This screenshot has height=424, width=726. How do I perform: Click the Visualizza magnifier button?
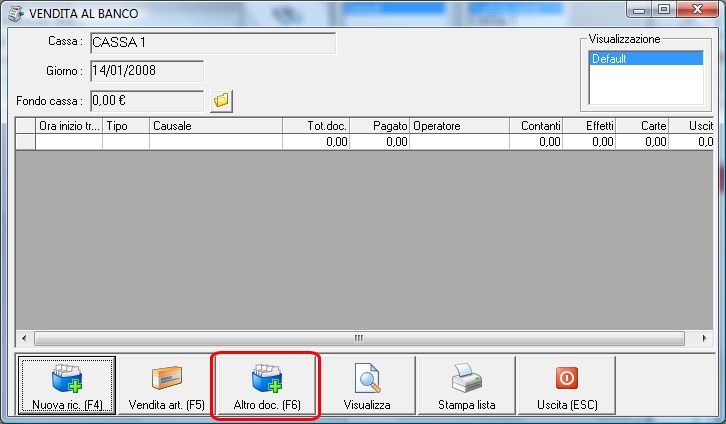pyautogui.click(x=367, y=385)
